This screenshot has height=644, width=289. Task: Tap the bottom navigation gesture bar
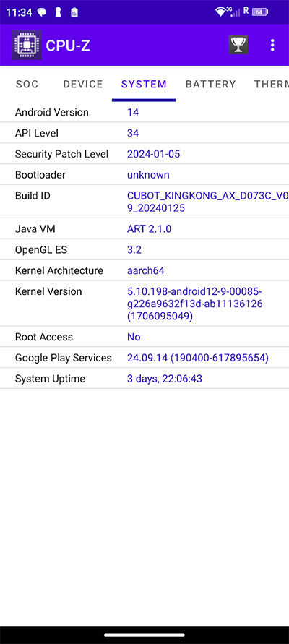tap(144, 635)
